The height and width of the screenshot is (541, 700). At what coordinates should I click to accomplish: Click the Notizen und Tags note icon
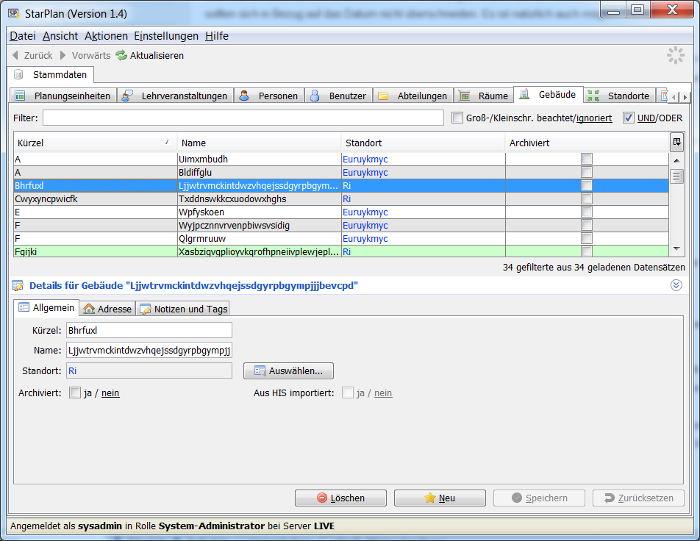point(145,309)
